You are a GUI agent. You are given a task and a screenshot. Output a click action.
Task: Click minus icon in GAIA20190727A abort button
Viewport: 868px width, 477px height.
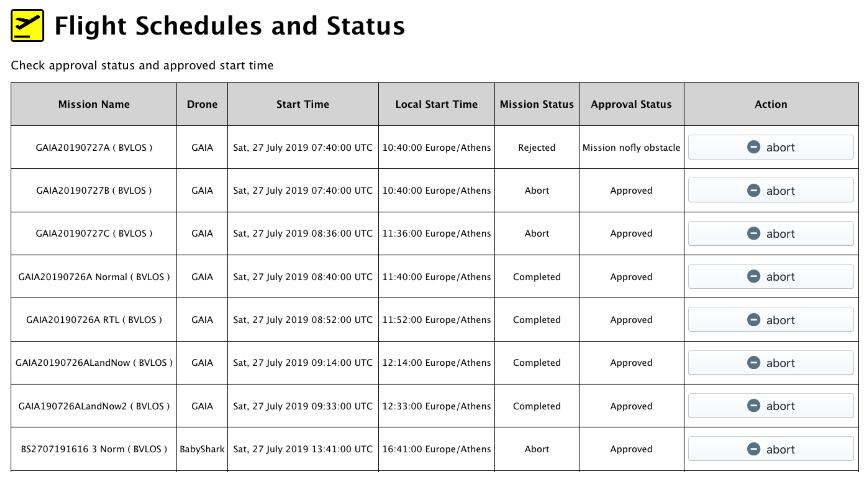pos(754,147)
